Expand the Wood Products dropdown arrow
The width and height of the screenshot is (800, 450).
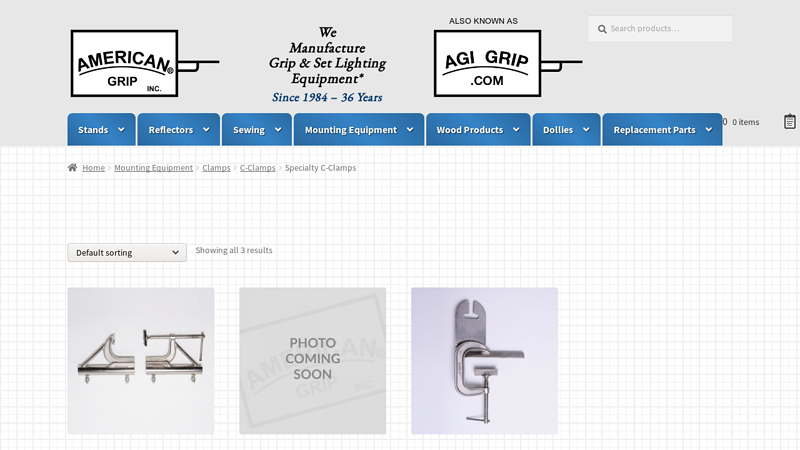pos(516,130)
